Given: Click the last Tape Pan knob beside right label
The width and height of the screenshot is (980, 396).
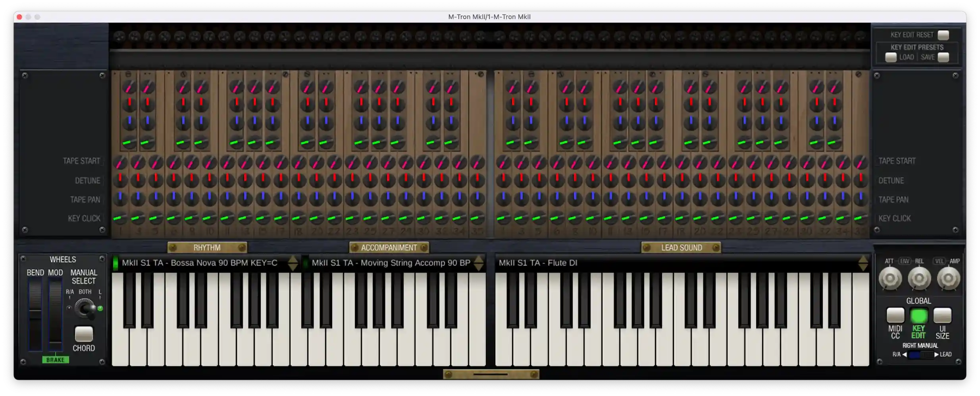Looking at the screenshot, I should tap(861, 198).
